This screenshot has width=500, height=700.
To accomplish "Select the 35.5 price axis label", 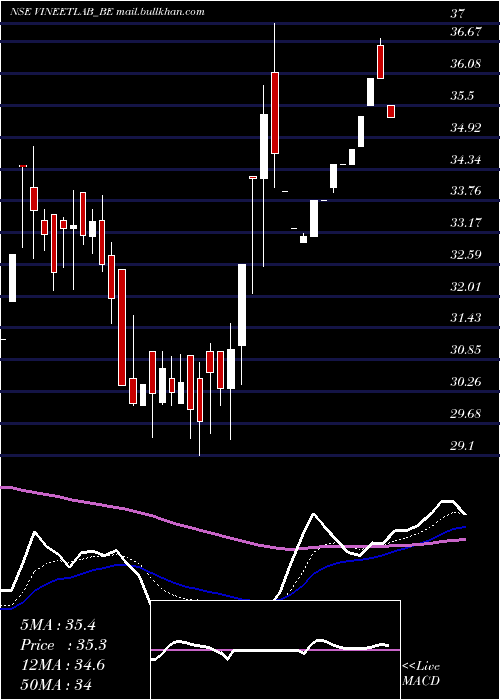I will (x=462, y=96).
